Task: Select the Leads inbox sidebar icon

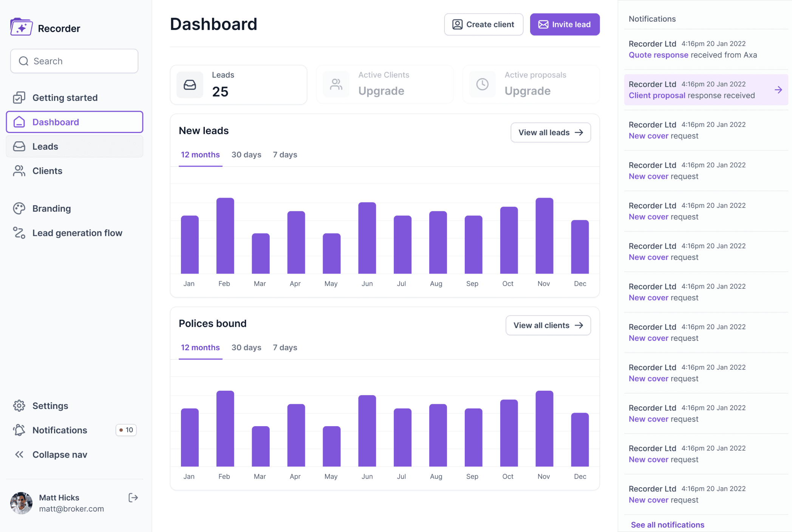Action: [19, 147]
